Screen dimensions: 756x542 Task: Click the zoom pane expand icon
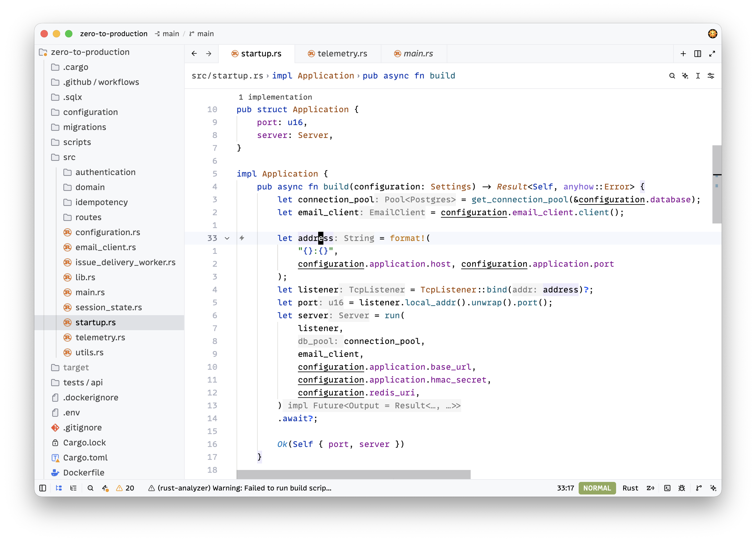pyautogui.click(x=712, y=53)
